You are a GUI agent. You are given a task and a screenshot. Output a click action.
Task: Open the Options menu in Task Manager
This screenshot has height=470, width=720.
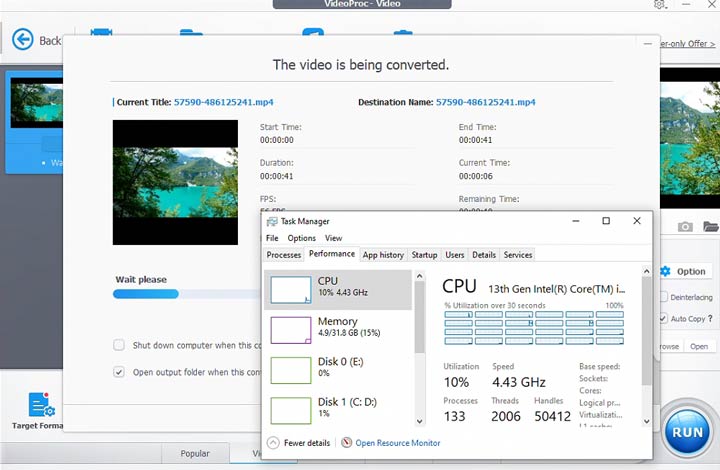click(301, 238)
